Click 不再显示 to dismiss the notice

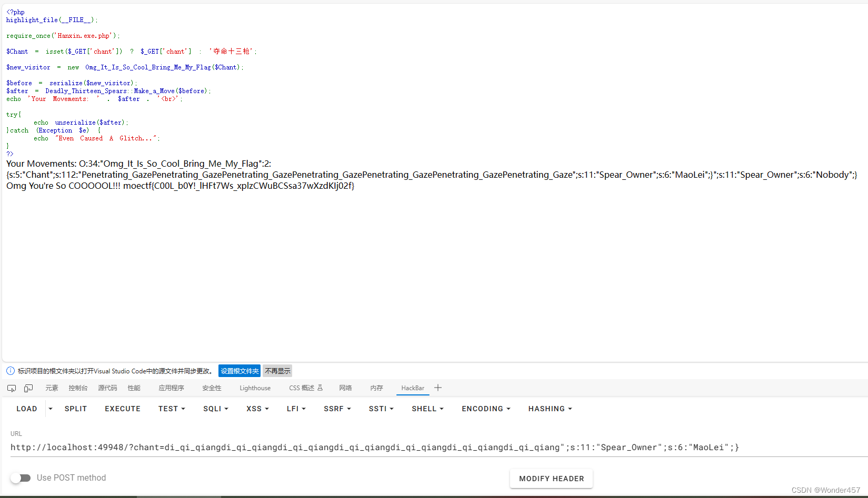277,371
